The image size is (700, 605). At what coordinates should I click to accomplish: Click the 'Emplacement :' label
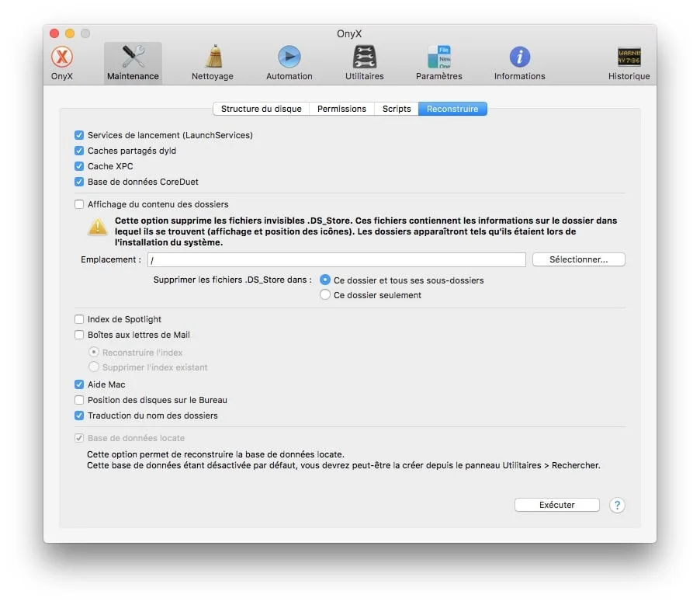click(x=111, y=259)
